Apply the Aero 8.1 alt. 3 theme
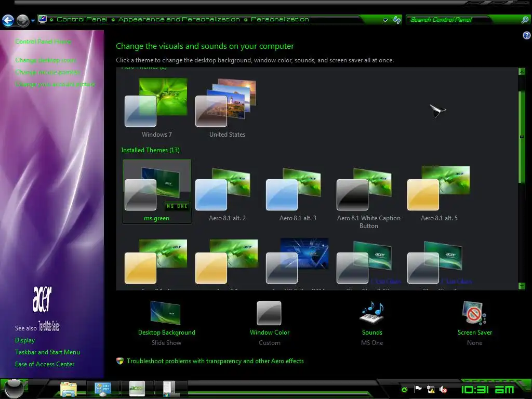 coord(298,194)
